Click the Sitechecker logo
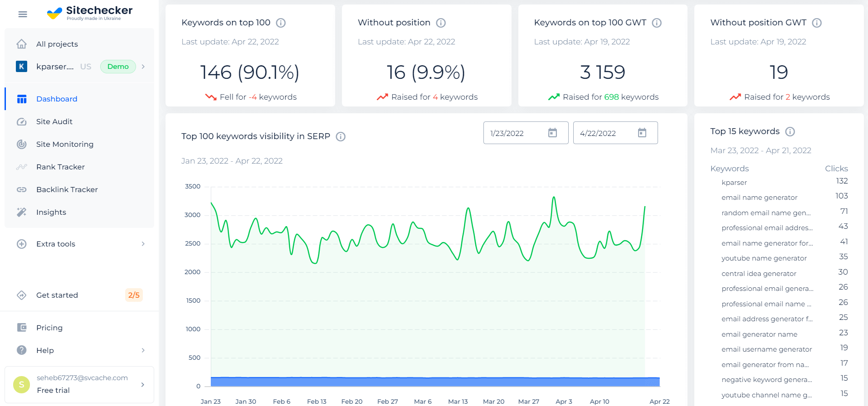The height and width of the screenshot is (406, 868). [90, 13]
